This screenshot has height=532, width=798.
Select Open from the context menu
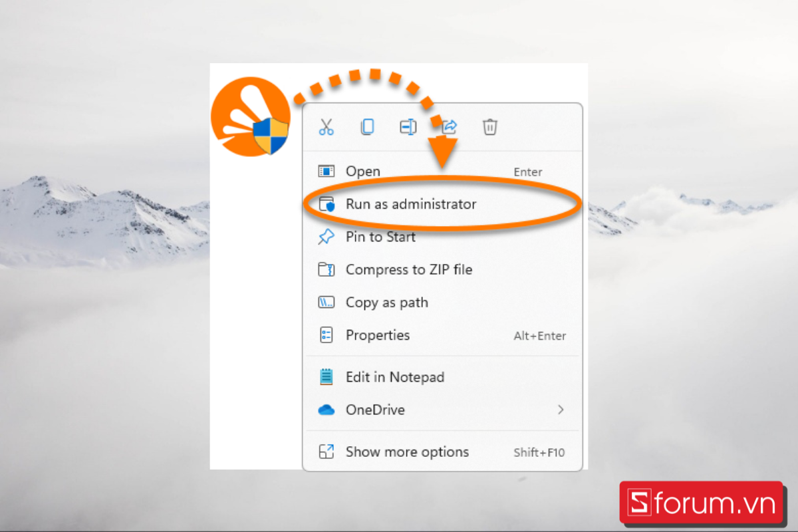pos(442,172)
